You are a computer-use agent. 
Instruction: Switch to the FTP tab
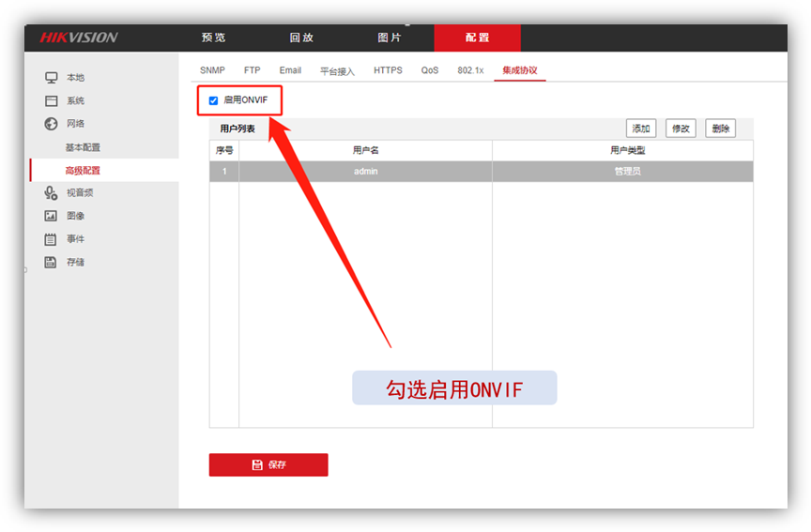click(252, 70)
